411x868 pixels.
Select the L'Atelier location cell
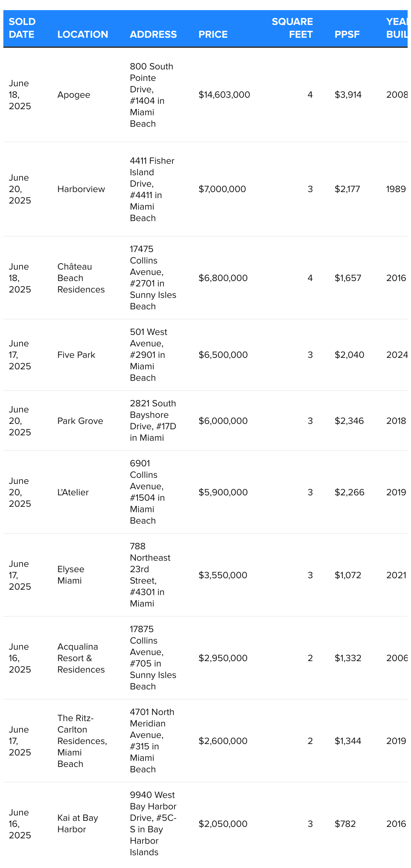tap(73, 492)
